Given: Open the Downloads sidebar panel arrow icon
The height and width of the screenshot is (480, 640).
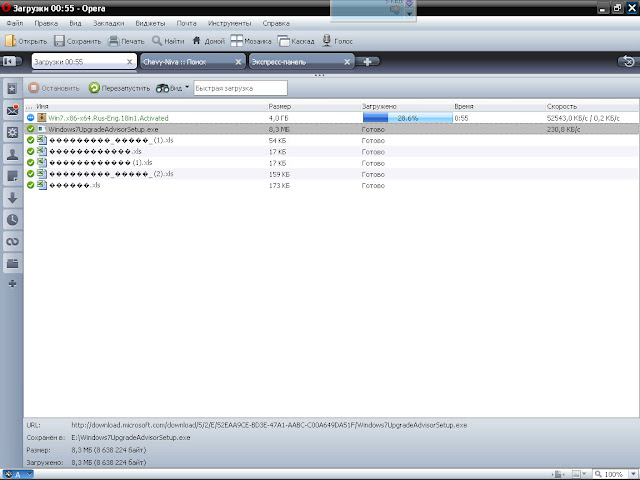Looking at the screenshot, I should [x=12, y=198].
